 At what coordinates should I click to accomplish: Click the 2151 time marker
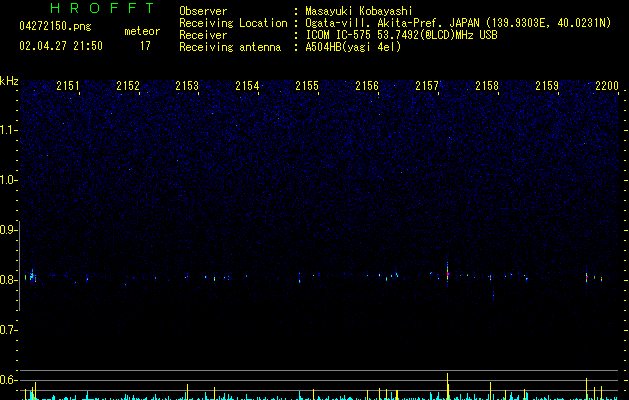click(x=68, y=85)
